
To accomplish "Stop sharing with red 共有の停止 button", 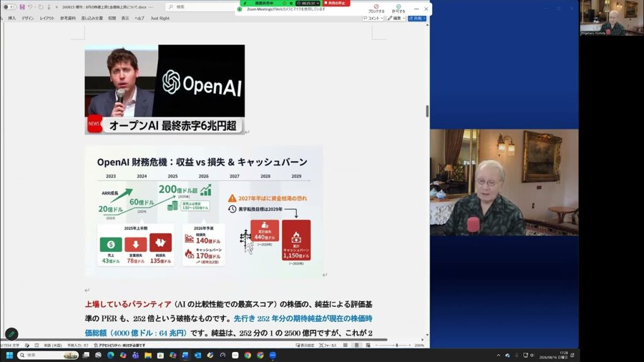I will coord(336,3).
